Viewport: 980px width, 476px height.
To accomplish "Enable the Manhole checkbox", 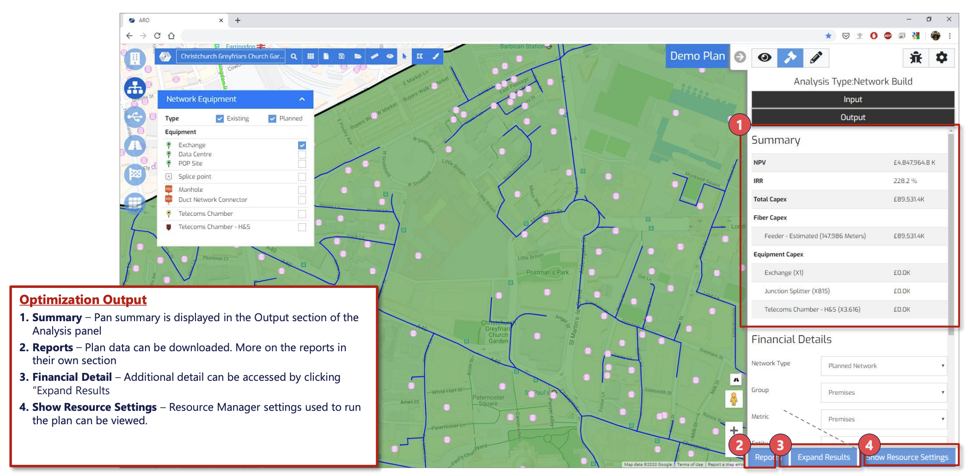I will 302,190.
